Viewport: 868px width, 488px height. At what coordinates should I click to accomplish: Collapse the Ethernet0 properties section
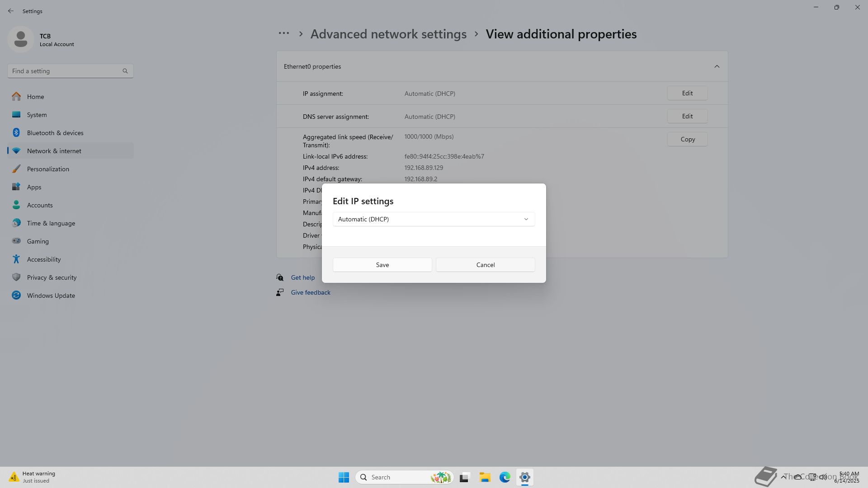tap(717, 66)
